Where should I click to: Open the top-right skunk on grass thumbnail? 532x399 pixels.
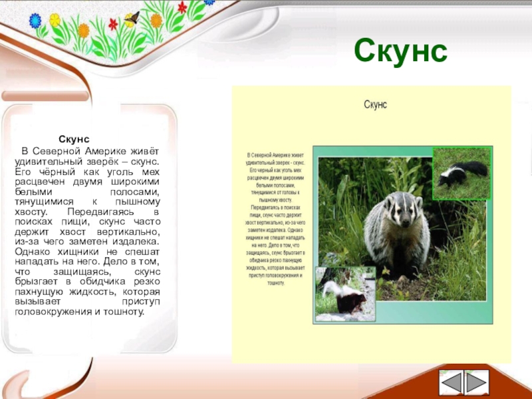tap(462, 173)
